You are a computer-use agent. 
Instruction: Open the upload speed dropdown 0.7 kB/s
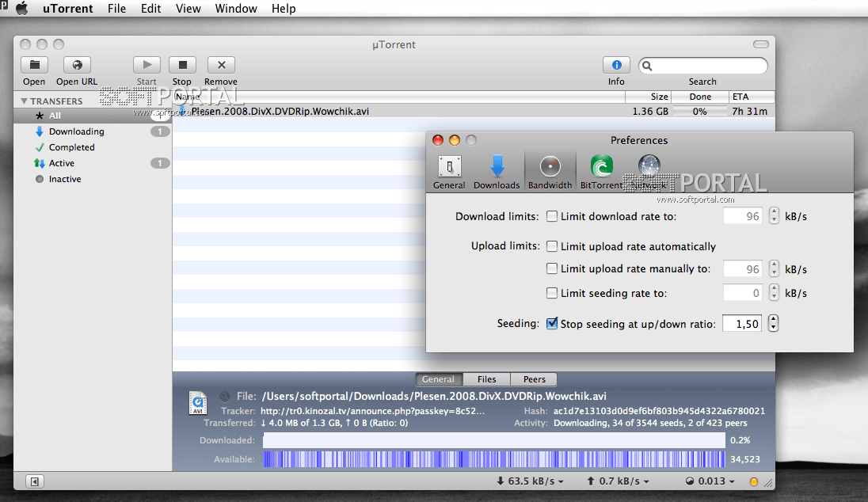pos(618,481)
